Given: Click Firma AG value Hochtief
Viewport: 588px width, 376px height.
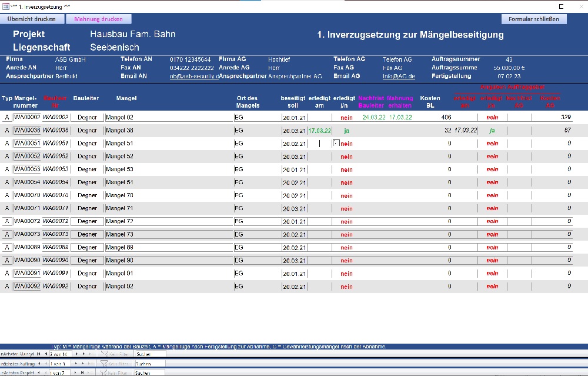Looking at the screenshot, I should pos(279,59).
